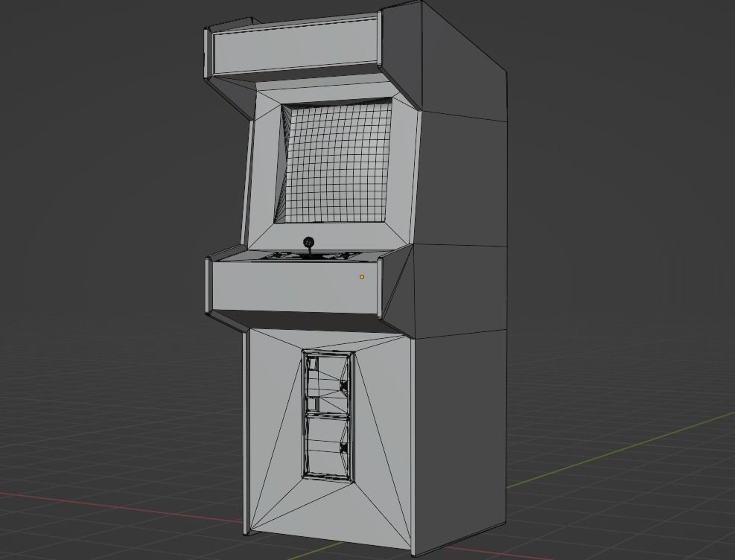Viewport: 735px width, 560px height.
Task: Select the orange object origin dot
Action: tap(361, 276)
